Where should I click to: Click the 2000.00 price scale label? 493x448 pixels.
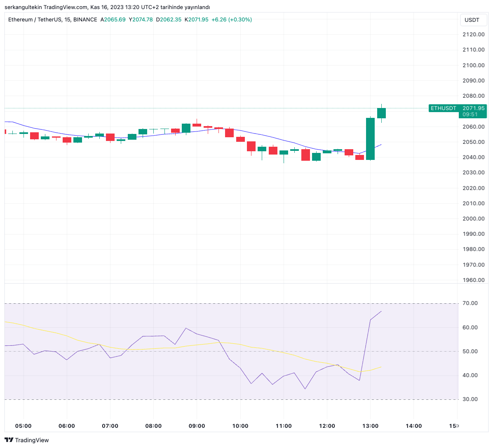(x=473, y=218)
